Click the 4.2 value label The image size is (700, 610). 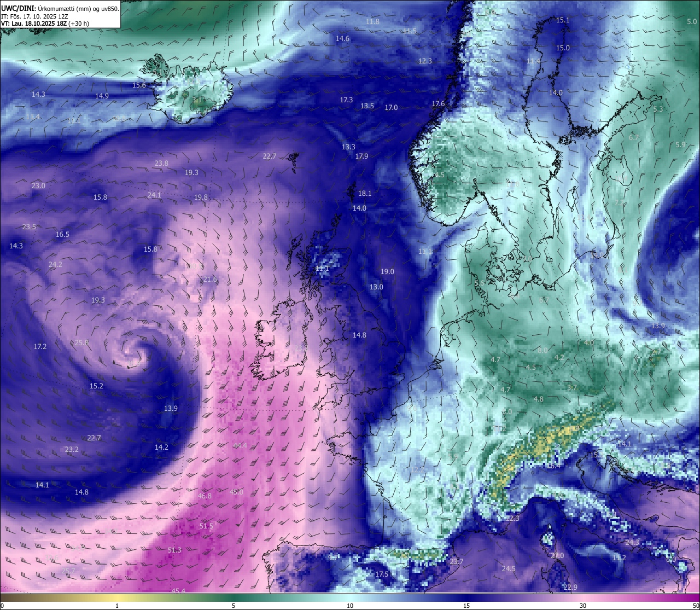[559, 357]
